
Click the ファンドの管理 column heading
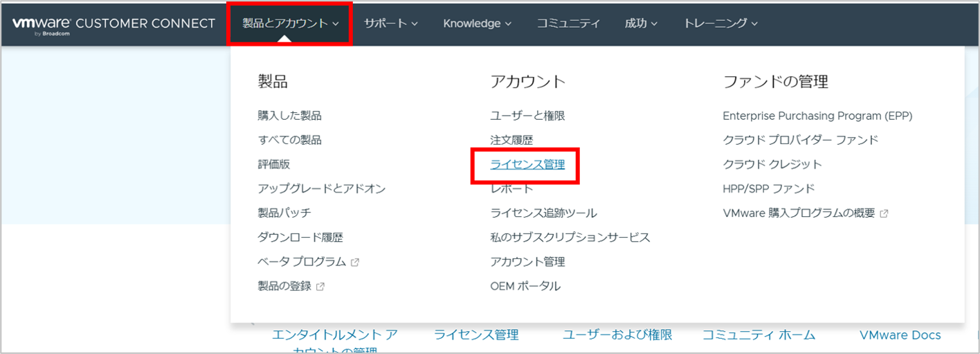[775, 82]
